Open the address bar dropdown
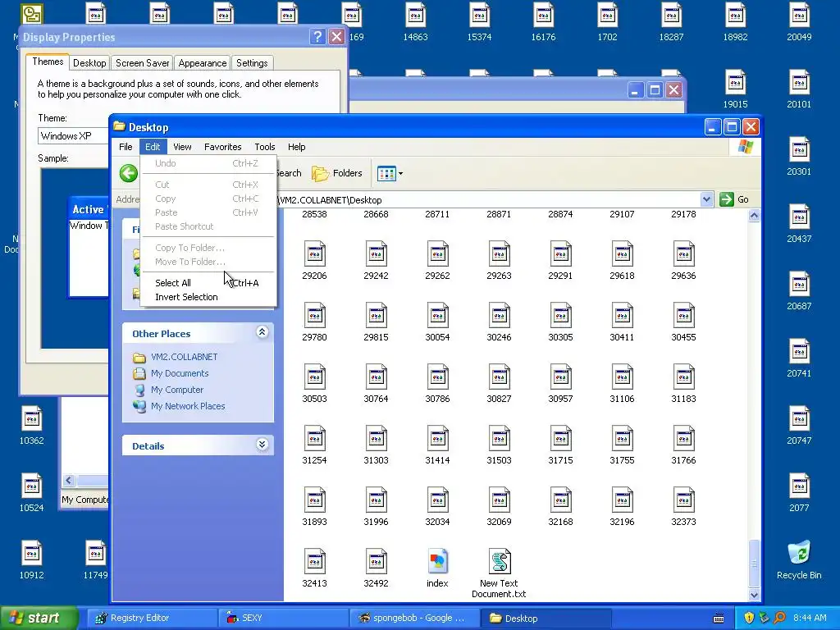Image resolution: width=840 pixels, height=630 pixels. point(706,199)
